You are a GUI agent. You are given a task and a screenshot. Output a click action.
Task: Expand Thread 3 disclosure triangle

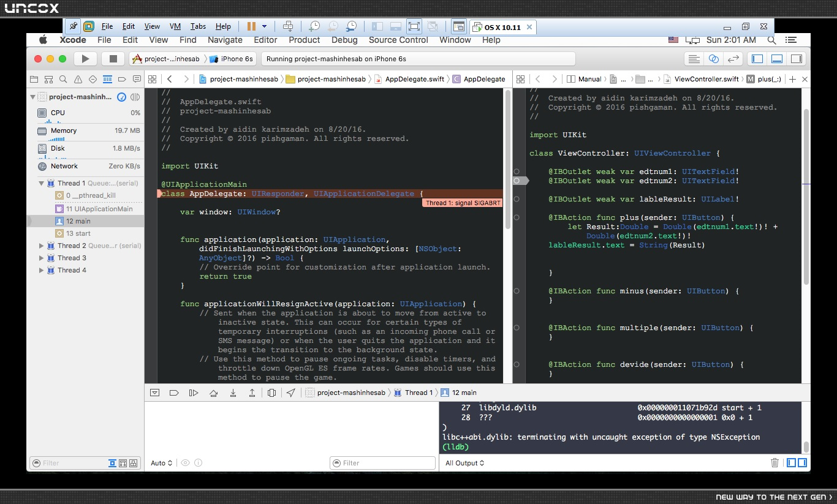(x=42, y=258)
